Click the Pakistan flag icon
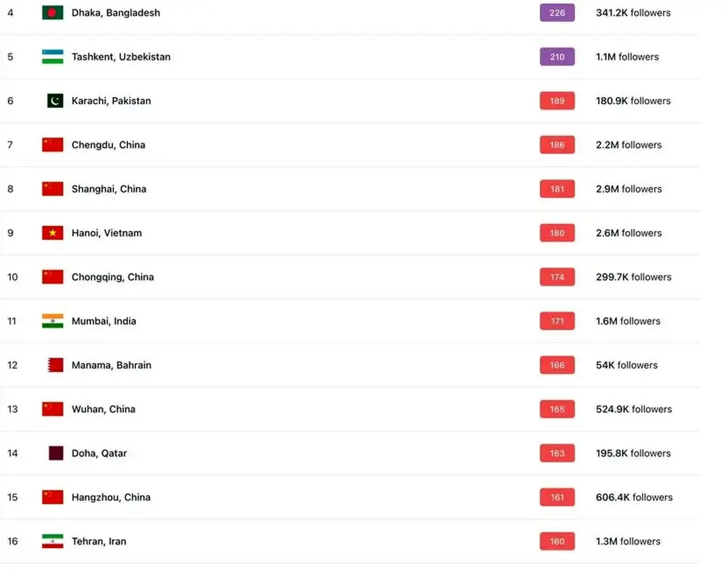This screenshot has width=728, height=576. (x=55, y=101)
